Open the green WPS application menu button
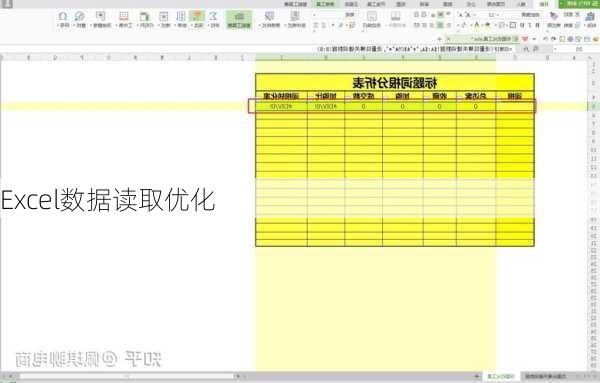Image resolution: width=600 pixels, height=383 pixels. click(579, 4)
